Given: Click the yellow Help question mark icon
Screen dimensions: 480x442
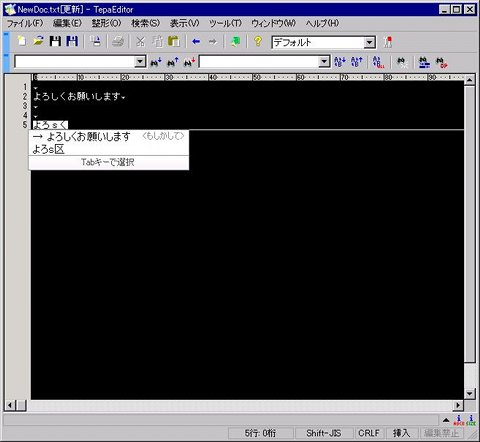Looking at the screenshot, I should [257, 41].
